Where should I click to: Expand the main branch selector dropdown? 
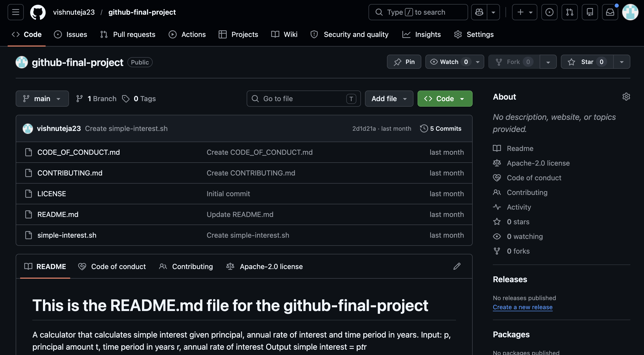(x=42, y=99)
